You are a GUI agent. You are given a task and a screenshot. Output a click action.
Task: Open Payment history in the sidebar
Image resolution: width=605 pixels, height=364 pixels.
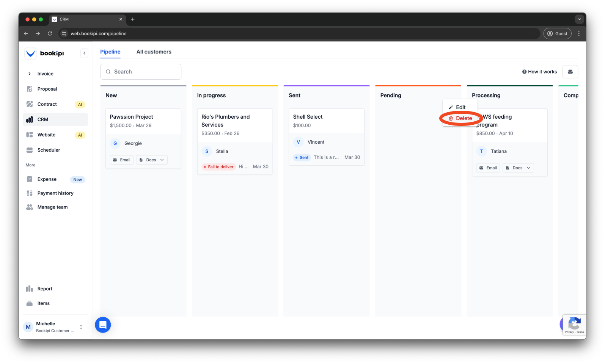click(55, 193)
